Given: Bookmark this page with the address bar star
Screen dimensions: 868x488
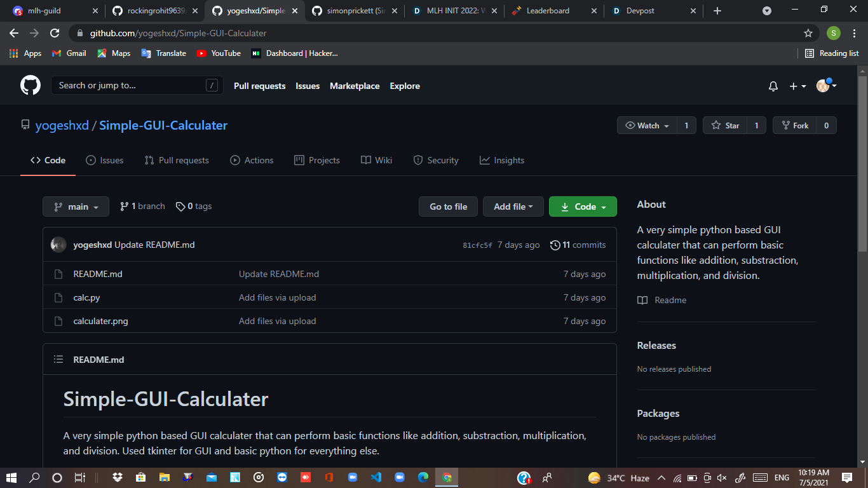Looking at the screenshot, I should coord(808,33).
